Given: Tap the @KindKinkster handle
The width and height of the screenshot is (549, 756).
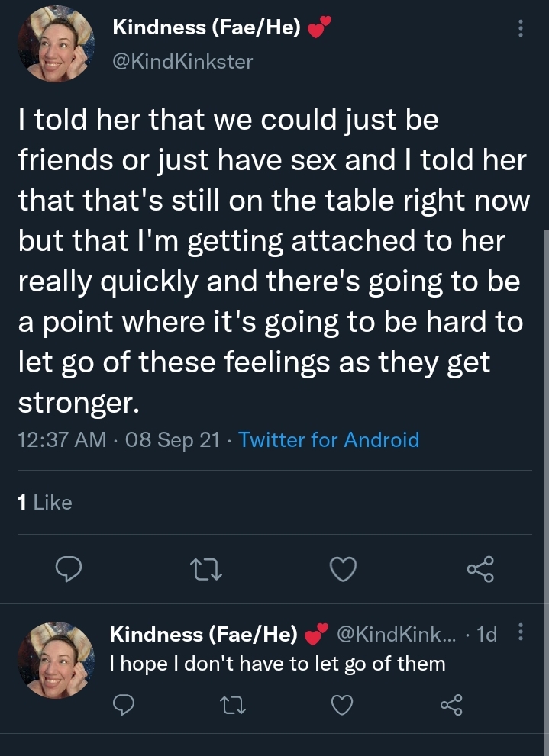Looking at the screenshot, I should [x=182, y=62].
